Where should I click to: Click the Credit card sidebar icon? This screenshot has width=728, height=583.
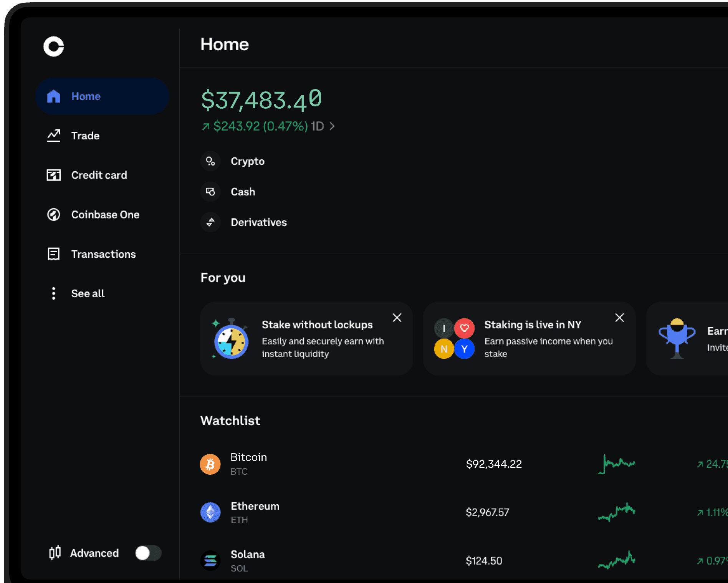(53, 175)
